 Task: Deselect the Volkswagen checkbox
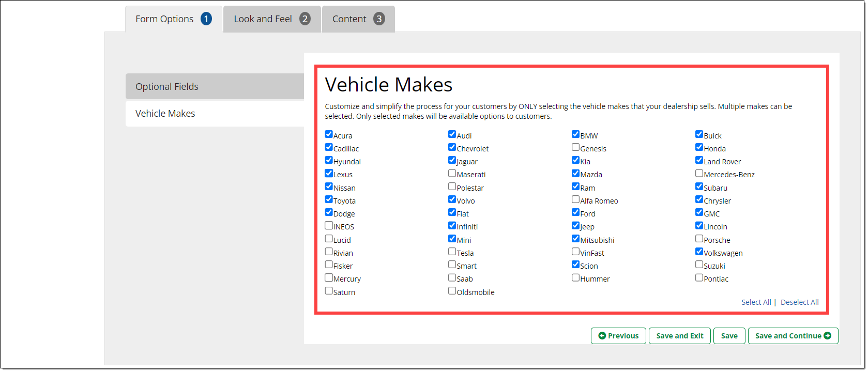699,252
